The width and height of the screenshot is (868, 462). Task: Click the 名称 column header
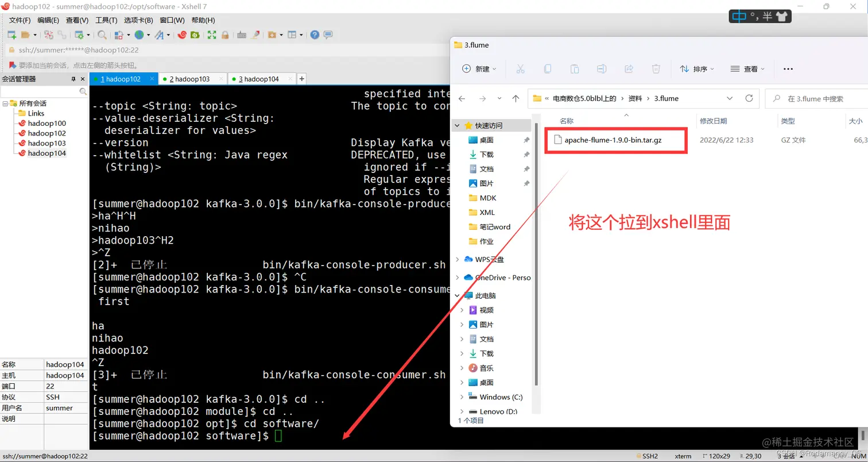point(566,121)
